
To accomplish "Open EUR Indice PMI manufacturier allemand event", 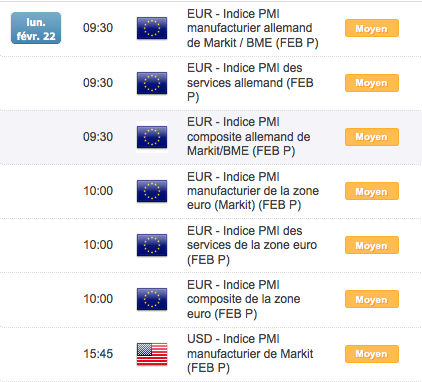I will tap(253, 28).
